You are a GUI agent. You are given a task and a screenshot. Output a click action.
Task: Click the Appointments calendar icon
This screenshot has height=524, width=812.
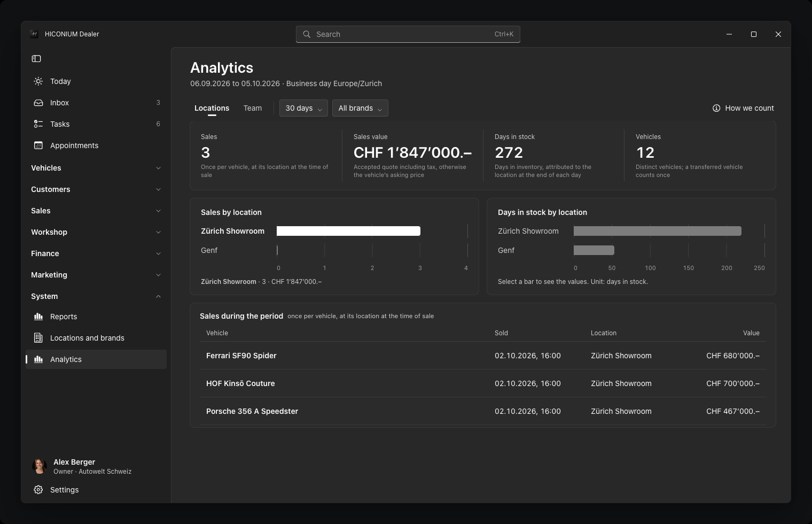pyautogui.click(x=38, y=145)
